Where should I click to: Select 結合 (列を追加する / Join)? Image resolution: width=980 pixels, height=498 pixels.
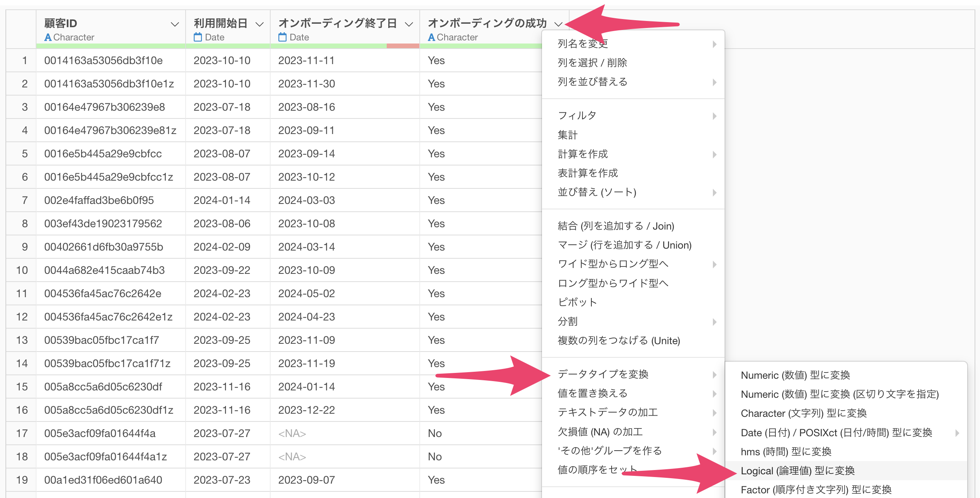(x=633, y=226)
